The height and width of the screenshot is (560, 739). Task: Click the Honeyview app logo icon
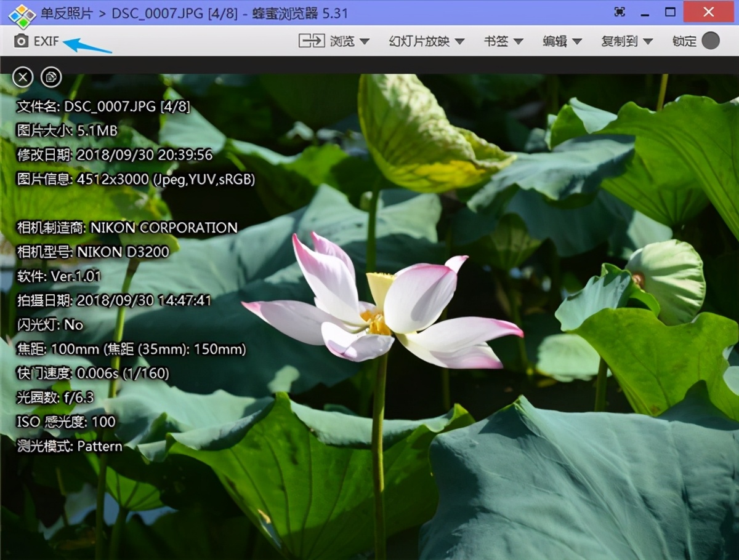(21, 14)
